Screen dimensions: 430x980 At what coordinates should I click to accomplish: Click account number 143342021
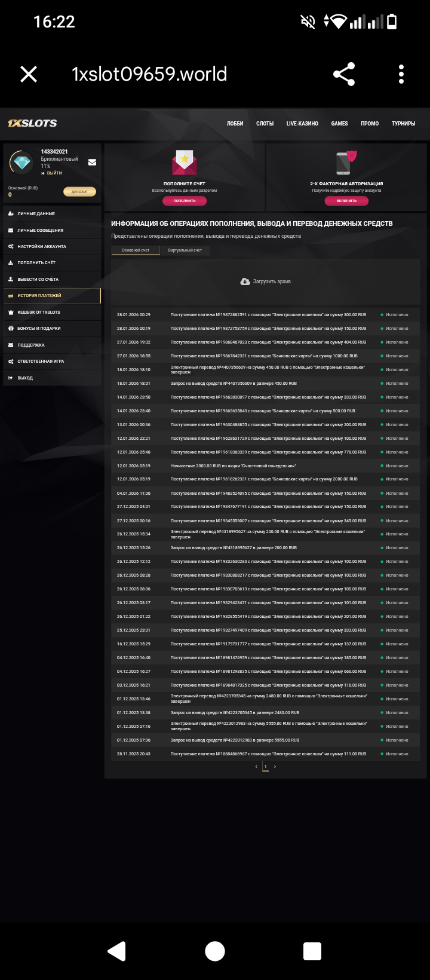point(54,152)
